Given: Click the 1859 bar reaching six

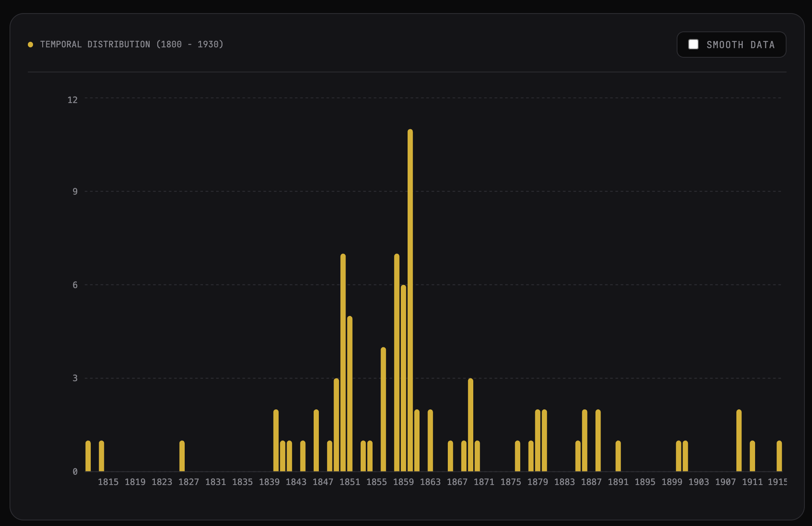Looking at the screenshot, I should 403,378.
